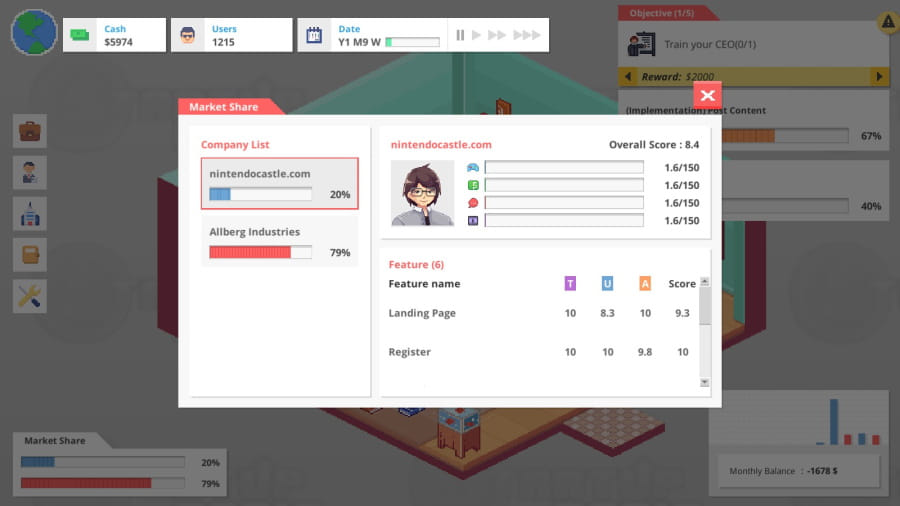The width and height of the screenshot is (900, 506).
Task: Set game to normal play speed
Action: coord(477,35)
